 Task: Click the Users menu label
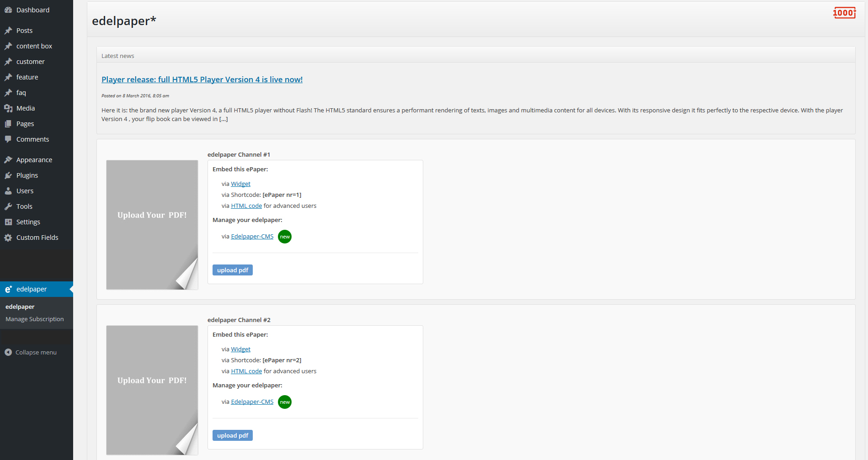click(25, 191)
